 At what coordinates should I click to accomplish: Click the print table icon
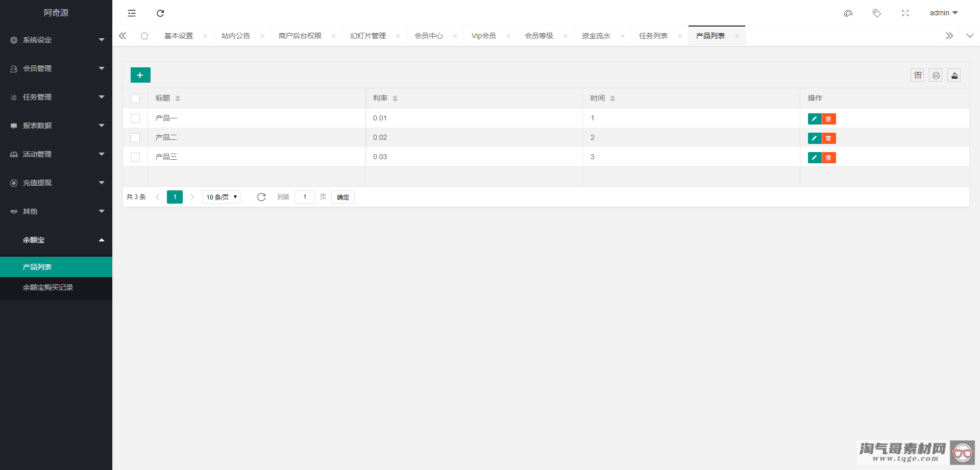pyautogui.click(x=936, y=76)
